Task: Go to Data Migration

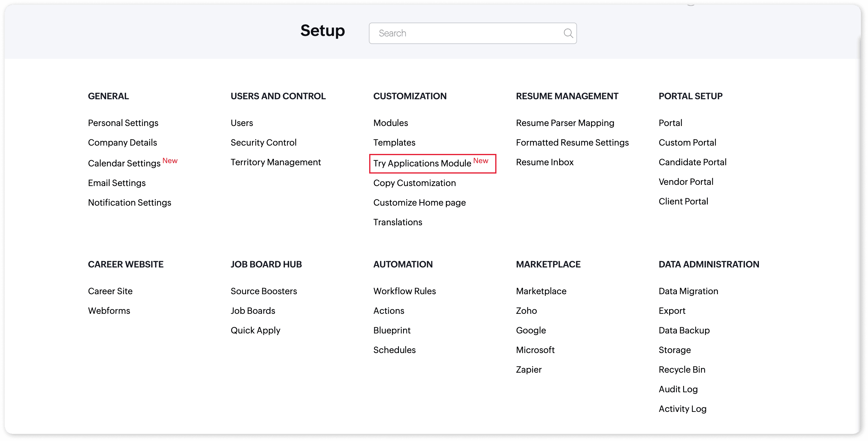Action: point(688,291)
